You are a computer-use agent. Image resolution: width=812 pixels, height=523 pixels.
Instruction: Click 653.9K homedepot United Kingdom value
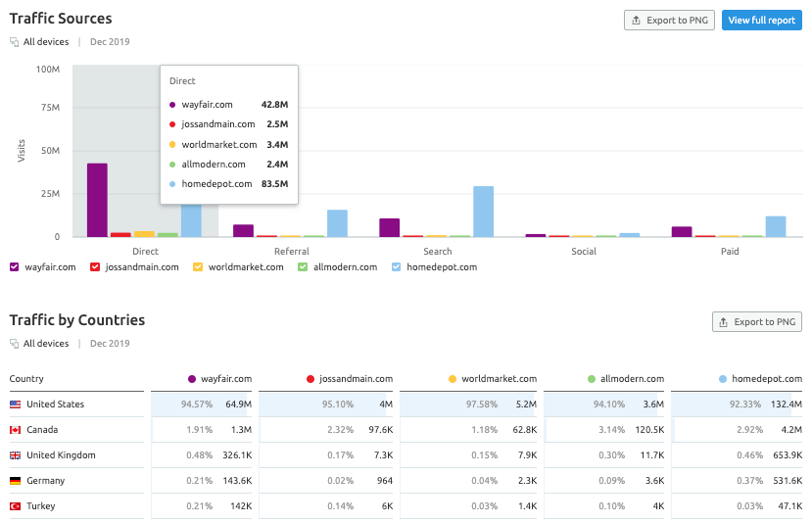(788, 455)
